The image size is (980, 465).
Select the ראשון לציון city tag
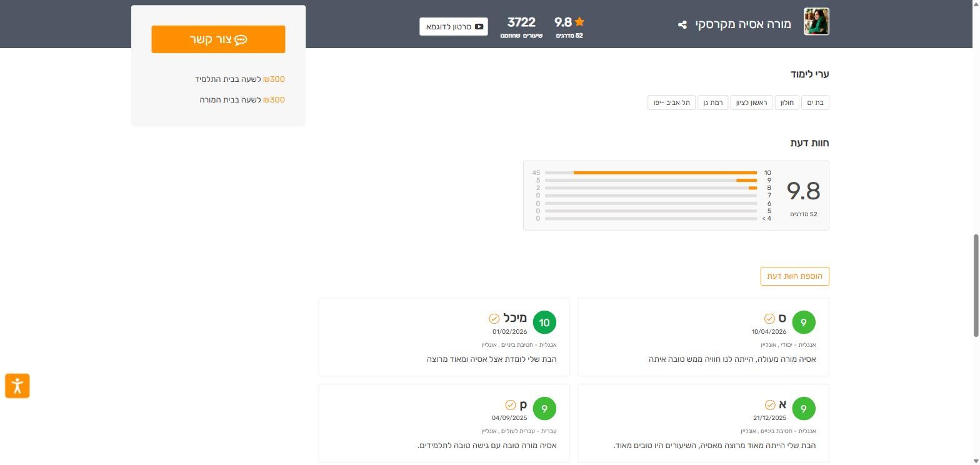tap(751, 102)
